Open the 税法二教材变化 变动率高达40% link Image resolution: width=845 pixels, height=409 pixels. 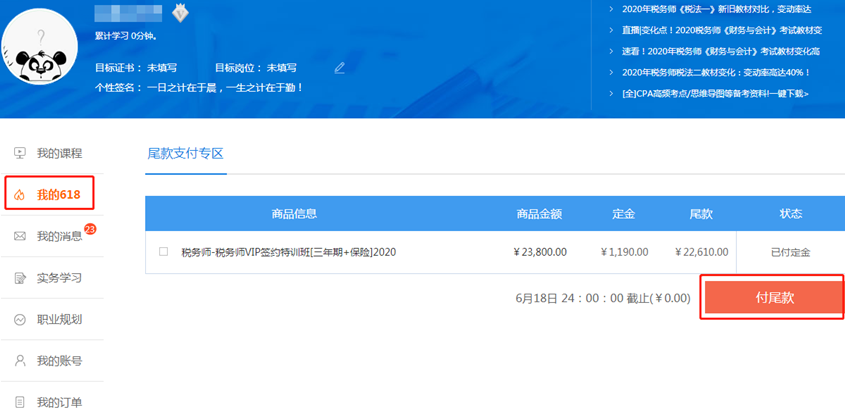(x=714, y=72)
